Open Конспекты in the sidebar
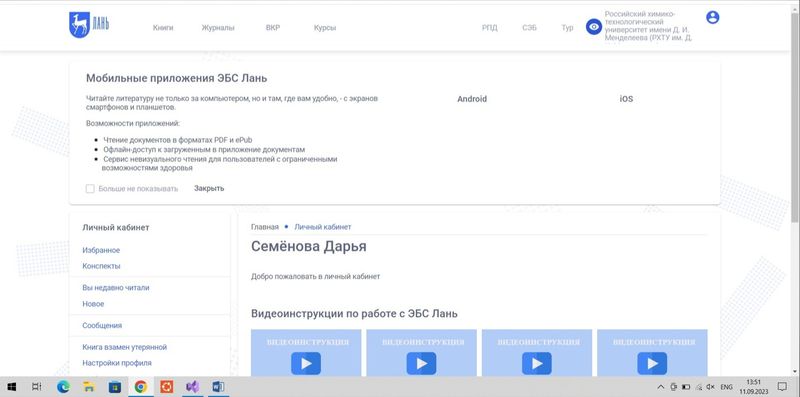Screen dimensions: 800x397 [101, 266]
